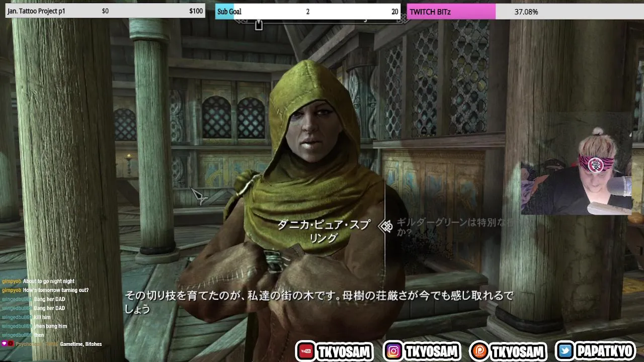This screenshot has height=362, width=644.
Task: Click the TKYOSAM handle beside the Instagram logo
Action: point(431,351)
